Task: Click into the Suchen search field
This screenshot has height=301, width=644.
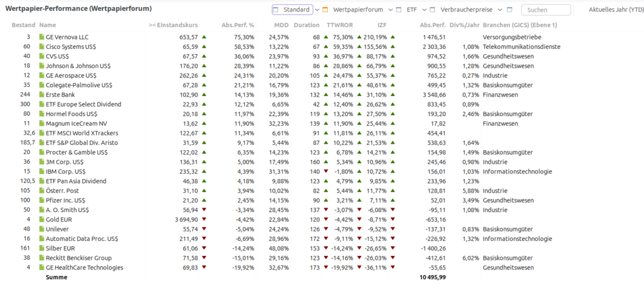Action: 546,10
